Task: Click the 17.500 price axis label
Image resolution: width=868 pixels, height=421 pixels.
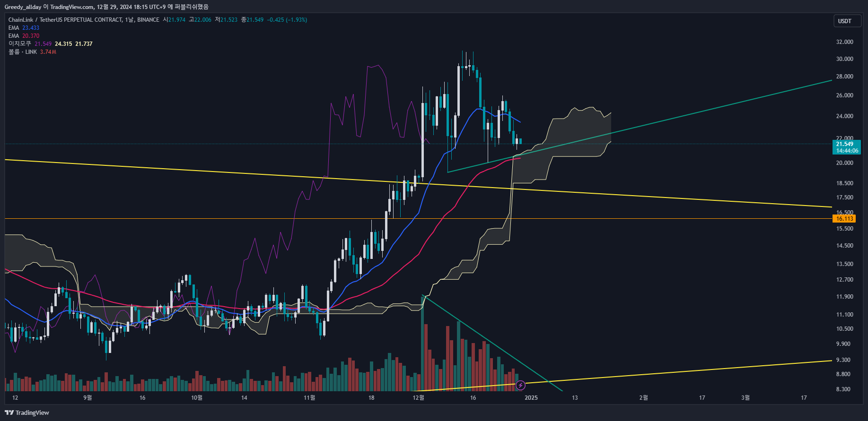Action: pos(845,198)
